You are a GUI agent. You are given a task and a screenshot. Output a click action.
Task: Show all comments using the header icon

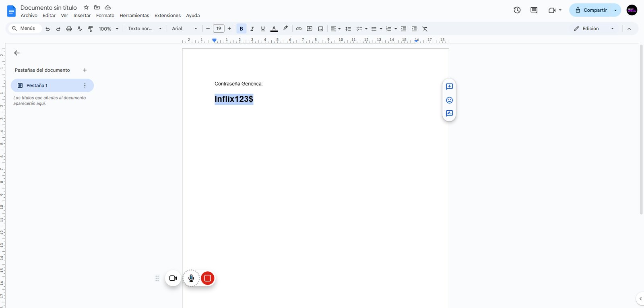[534, 10]
